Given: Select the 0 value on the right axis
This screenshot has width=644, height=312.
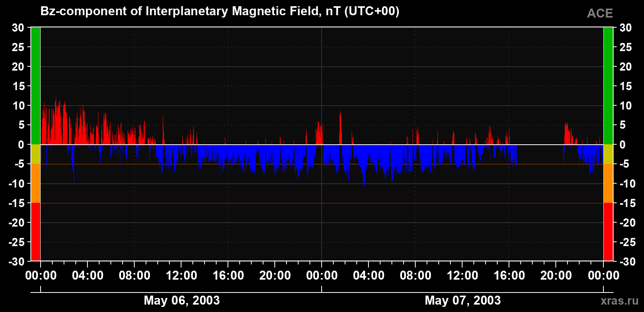Looking at the screenshot, I should click(x=623, y=145).
